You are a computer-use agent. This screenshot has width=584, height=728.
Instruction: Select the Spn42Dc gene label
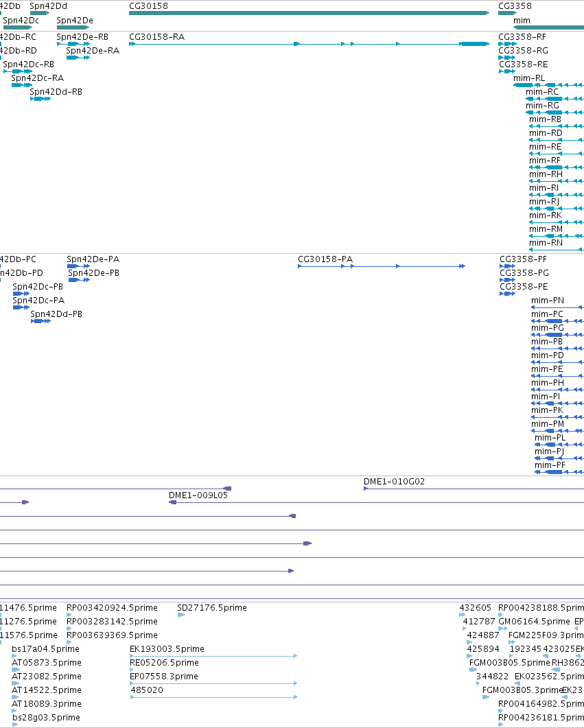tap(21, 21)
